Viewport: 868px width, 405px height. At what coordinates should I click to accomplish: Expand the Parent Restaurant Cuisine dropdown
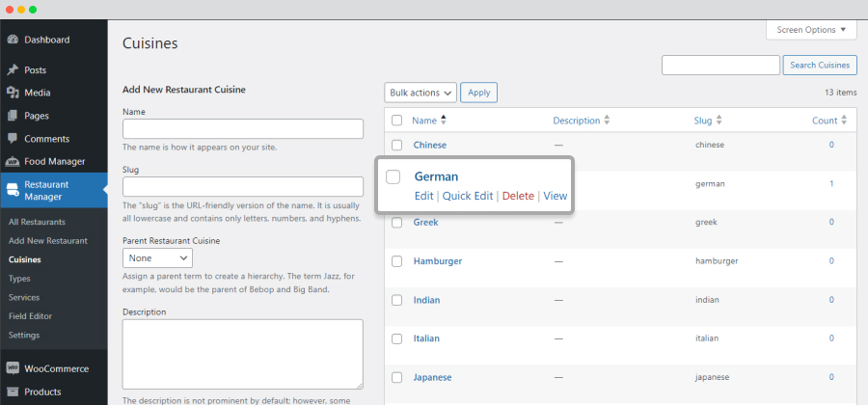(158, 257)
